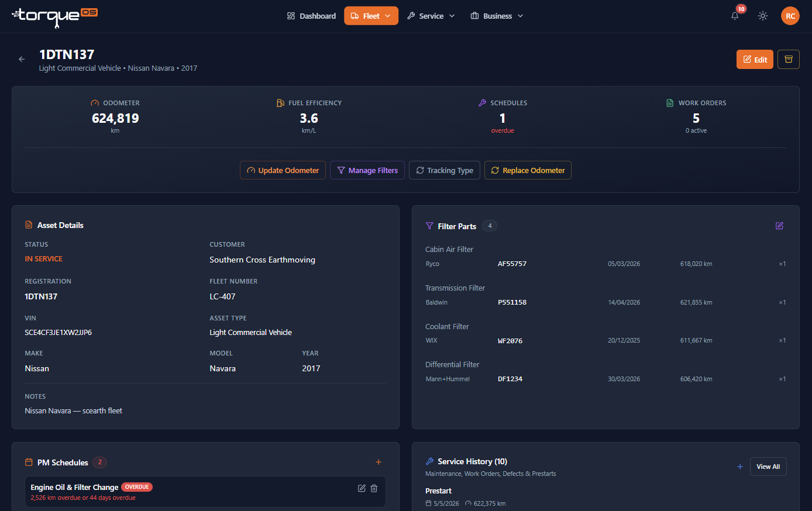The width and height of the screenshot is (812, 511).
Task: Click the Edit button
Action: (755, 59)
